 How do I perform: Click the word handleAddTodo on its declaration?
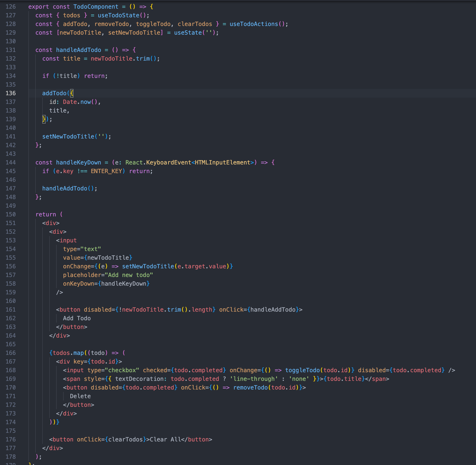click(x=79, y=50)
